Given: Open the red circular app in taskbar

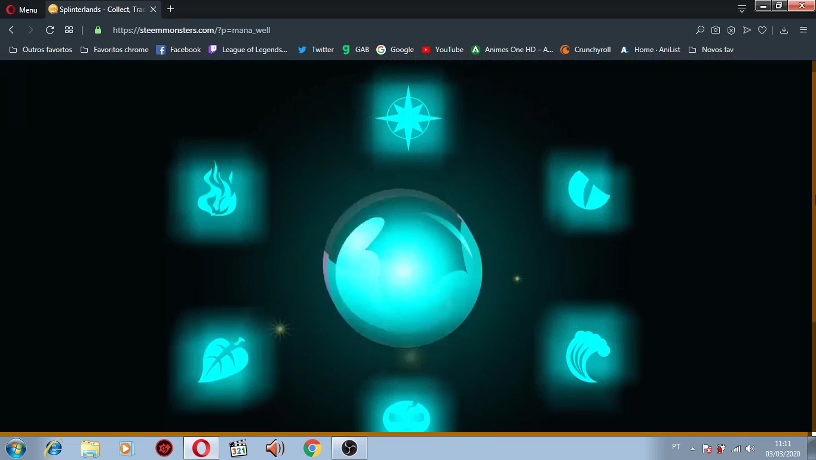Looking at the screenshot, I should point(164,448).
